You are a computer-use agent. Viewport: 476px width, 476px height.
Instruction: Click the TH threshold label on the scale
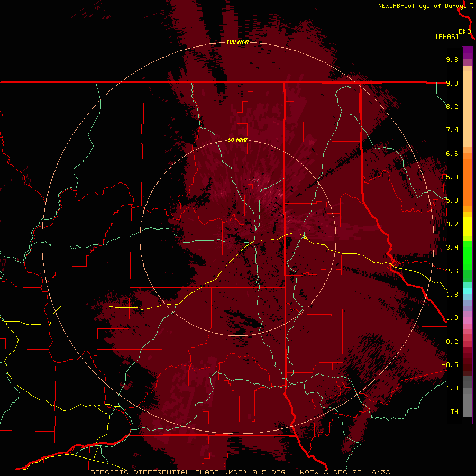[454, 412]
